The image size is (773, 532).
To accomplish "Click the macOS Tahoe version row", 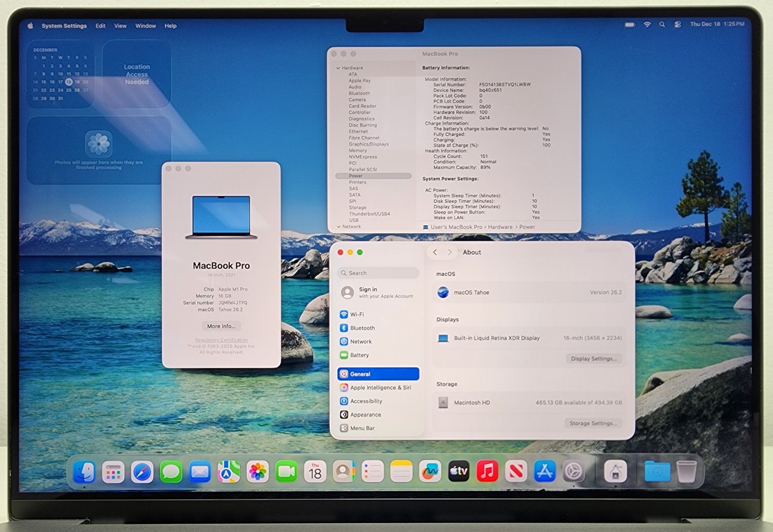I will 529,292.
